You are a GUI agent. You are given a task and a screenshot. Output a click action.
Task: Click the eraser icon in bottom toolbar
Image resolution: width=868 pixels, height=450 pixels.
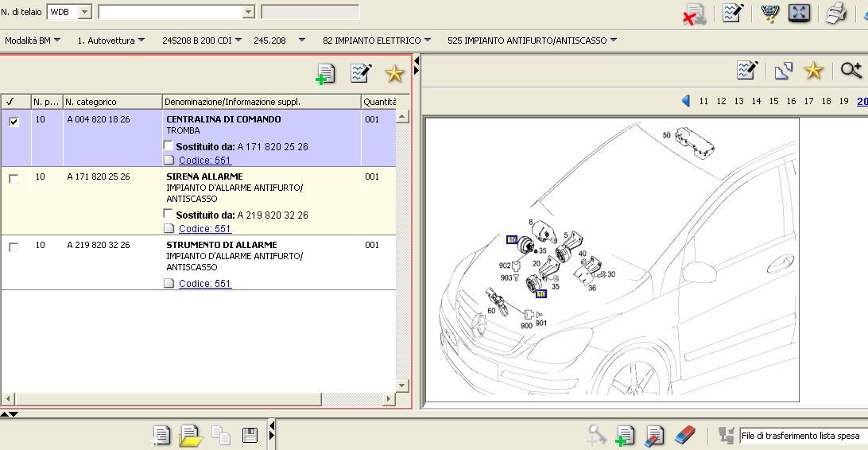pos(684,435)
